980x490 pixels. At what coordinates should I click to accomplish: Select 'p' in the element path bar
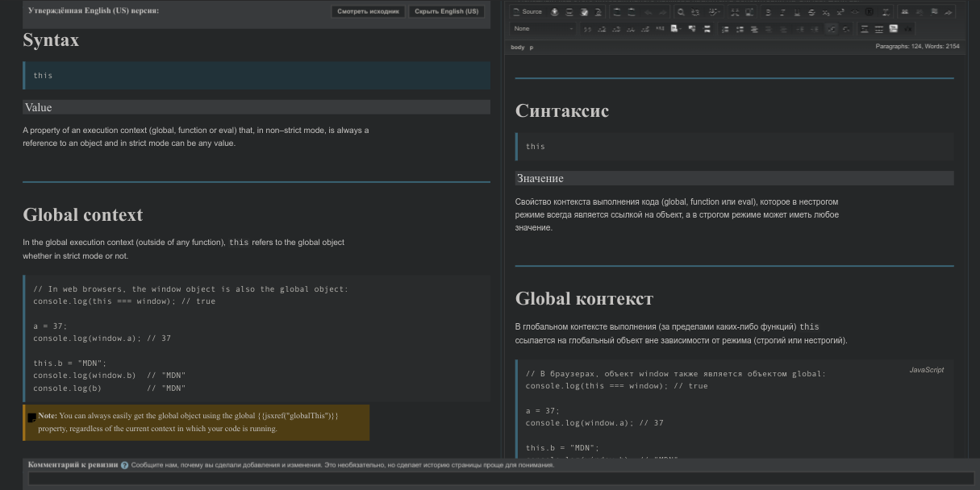point(531,48)
